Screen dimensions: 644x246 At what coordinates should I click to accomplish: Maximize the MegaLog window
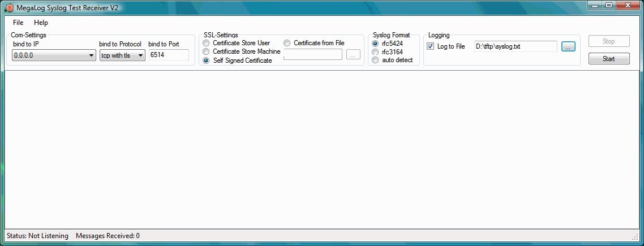[609, 5]
